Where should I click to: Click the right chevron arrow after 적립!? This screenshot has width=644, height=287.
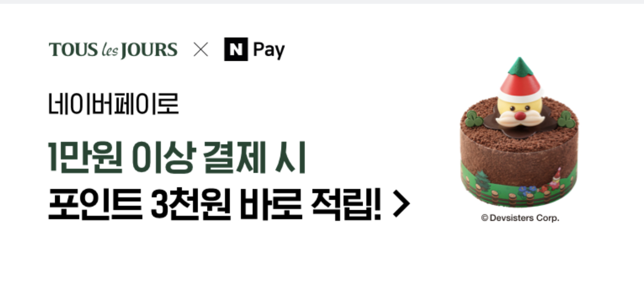pyautogui.click(x=401, y=205)
